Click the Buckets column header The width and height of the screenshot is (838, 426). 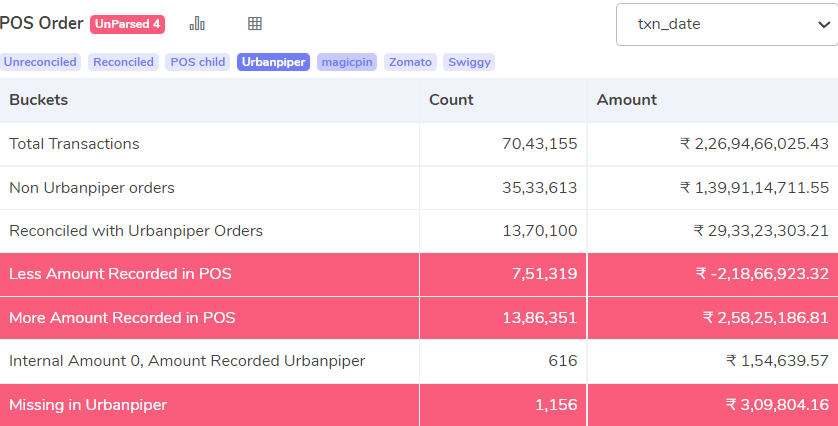[38, 100]
